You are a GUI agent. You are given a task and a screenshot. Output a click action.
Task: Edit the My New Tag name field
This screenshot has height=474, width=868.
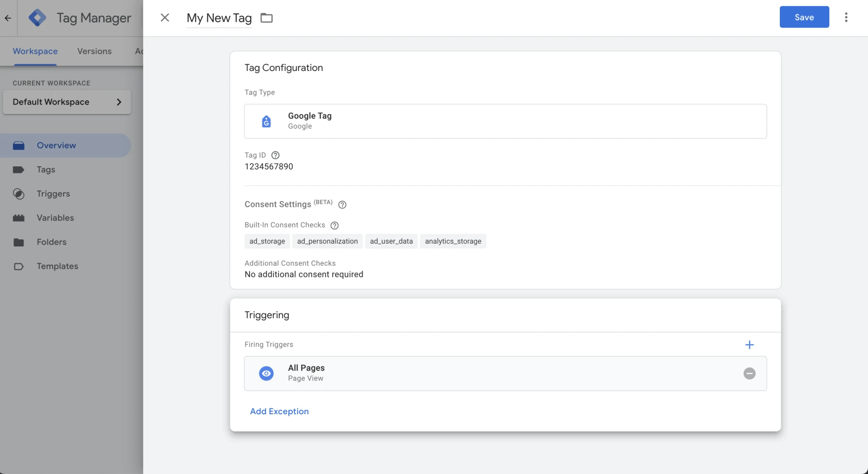tap(219, 18)
